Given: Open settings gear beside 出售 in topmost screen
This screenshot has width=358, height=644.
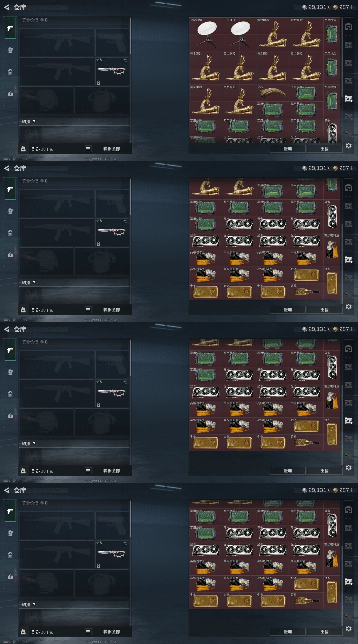Looking at the screenshot, I should (x=349, y=146).
